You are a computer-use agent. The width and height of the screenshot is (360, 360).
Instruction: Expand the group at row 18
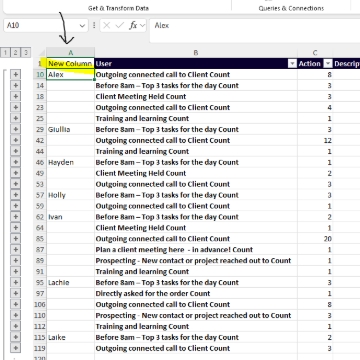pyautogui.click(x=15, y=97)
